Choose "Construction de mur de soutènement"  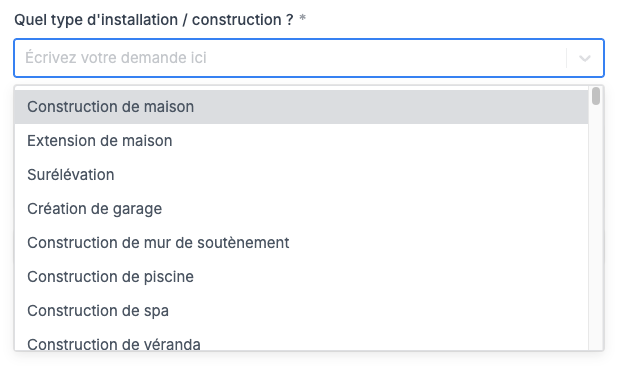tap(301, 243)
